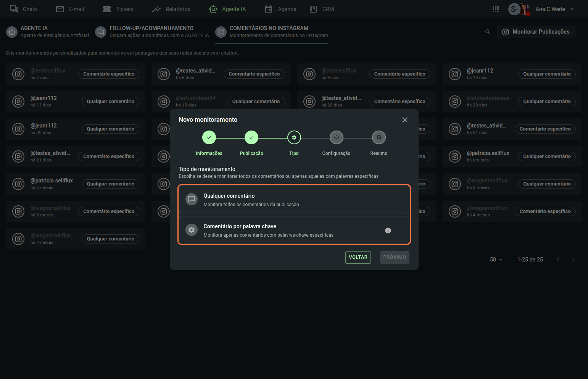Open the @patricia.sellflux monitoring card from um mês

coord(488,156)
